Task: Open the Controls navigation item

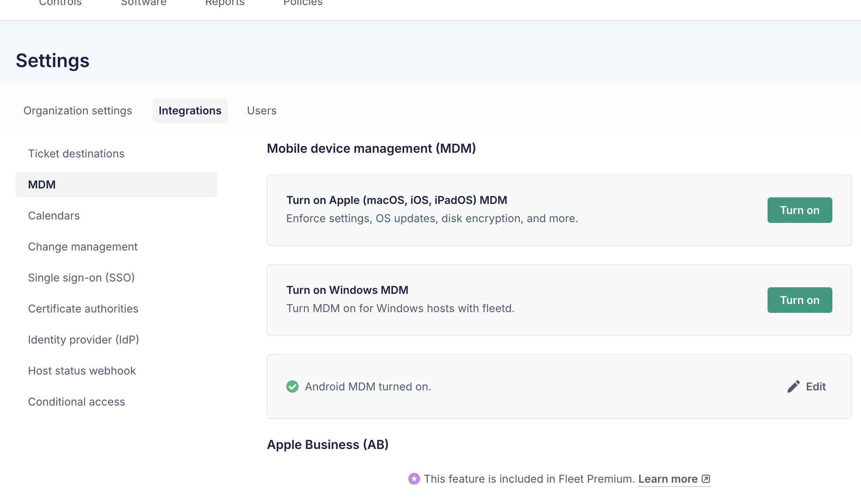Action: (61, 3)
